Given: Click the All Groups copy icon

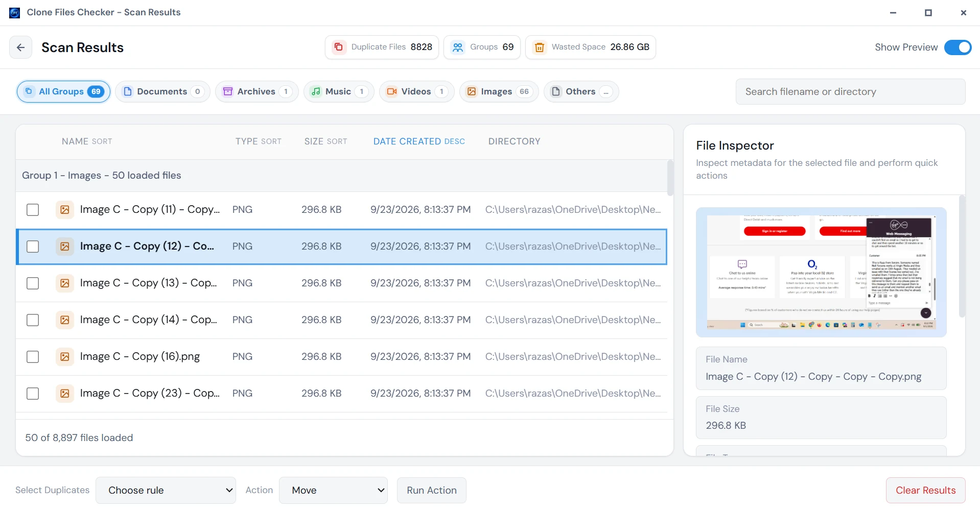Looking at the screenshot, I should pyautogui.click(x=29, y=91).
